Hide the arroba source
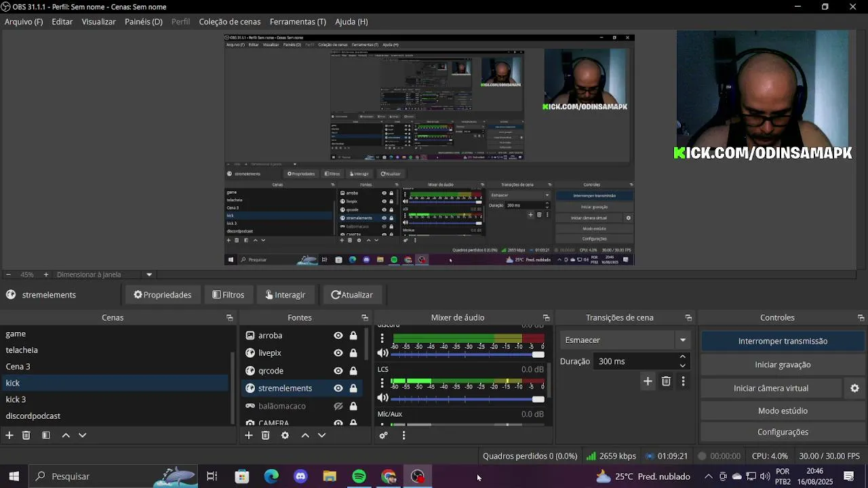Viewport: 868px width, 488px height. point(338,335)
